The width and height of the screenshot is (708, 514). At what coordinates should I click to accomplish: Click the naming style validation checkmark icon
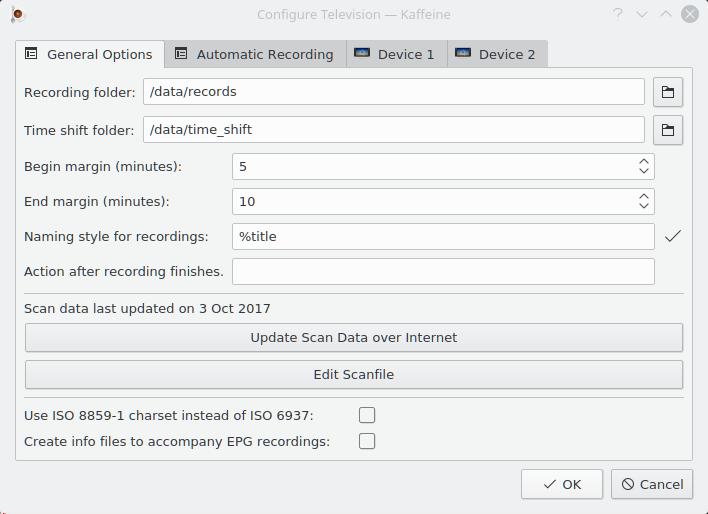[x=673, y=236]
